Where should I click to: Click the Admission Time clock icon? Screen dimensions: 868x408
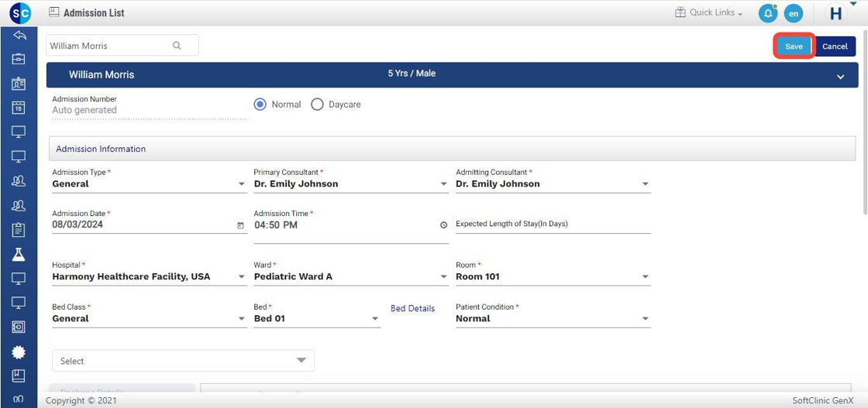click(443, 225)
